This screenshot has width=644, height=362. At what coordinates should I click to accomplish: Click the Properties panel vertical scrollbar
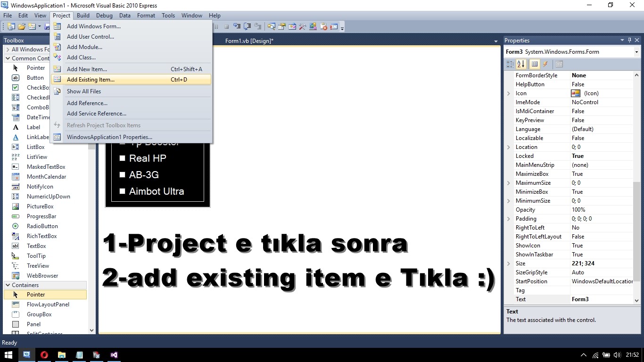[x=636, y=187]
